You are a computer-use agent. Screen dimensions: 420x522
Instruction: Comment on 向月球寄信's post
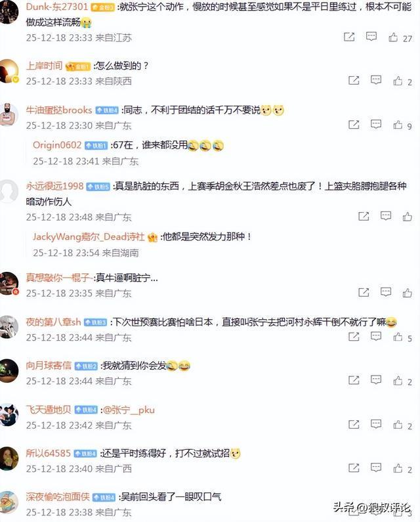(376, 380)
